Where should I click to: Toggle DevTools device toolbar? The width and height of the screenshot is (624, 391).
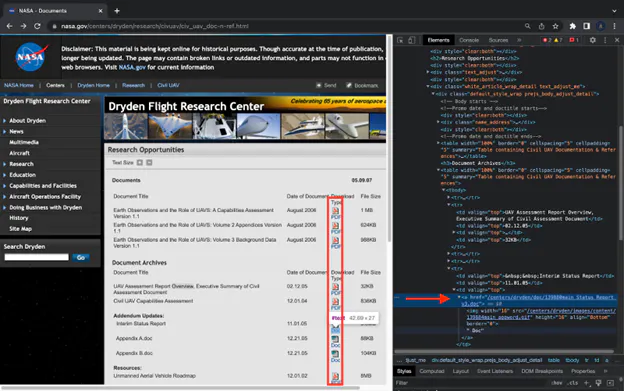coord(411,40)
